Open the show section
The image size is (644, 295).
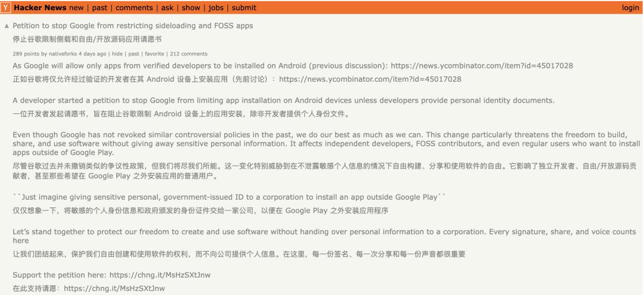point(191,7)
